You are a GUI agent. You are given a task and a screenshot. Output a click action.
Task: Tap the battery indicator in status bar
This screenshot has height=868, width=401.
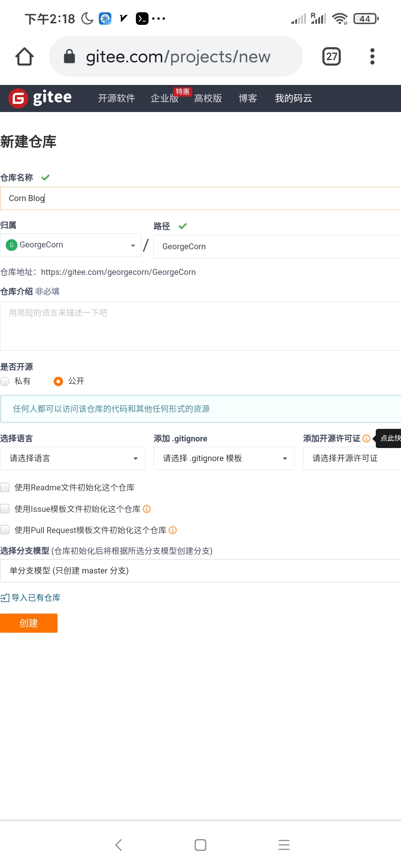(366, 19)
